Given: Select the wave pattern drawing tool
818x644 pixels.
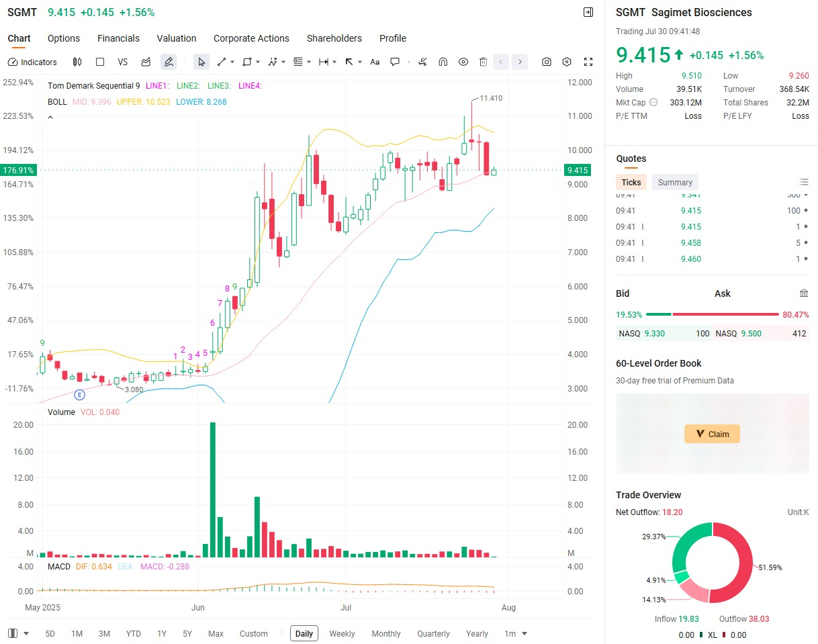Looking at the screenshot, I should (x=273, y=62).
